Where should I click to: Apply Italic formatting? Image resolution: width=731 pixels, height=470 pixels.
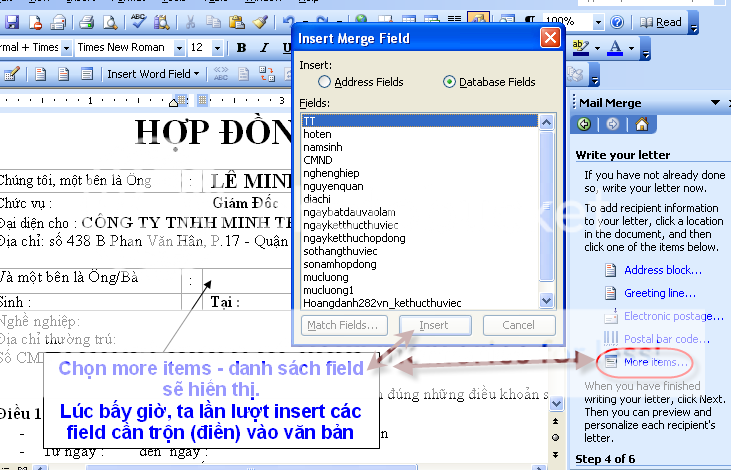(x=264, y=48)
